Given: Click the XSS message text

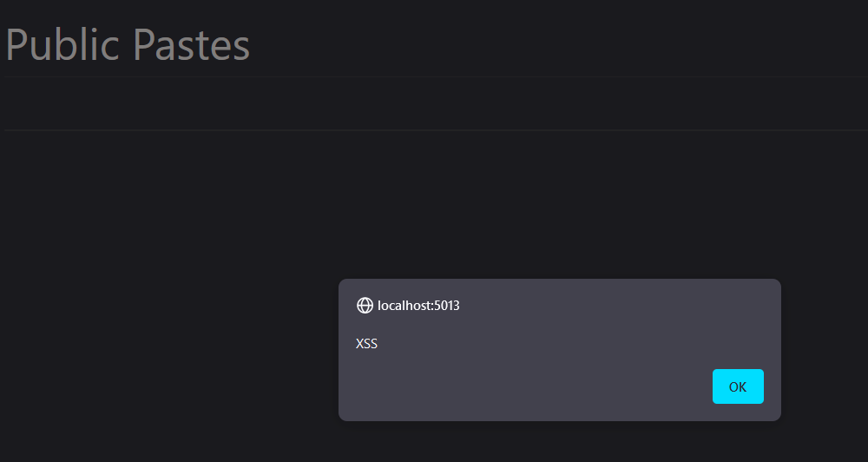Looking at the screenshot, I should tap(366, 343).
